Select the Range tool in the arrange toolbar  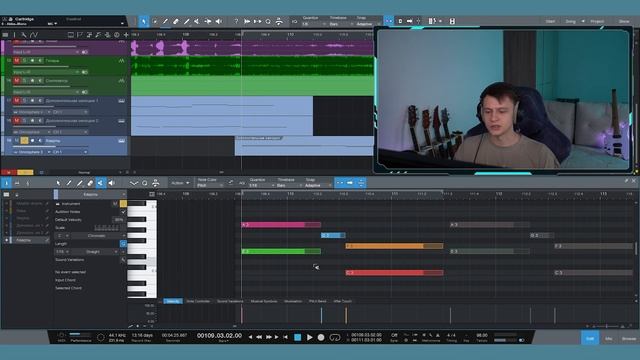click(x=155, y=21)
